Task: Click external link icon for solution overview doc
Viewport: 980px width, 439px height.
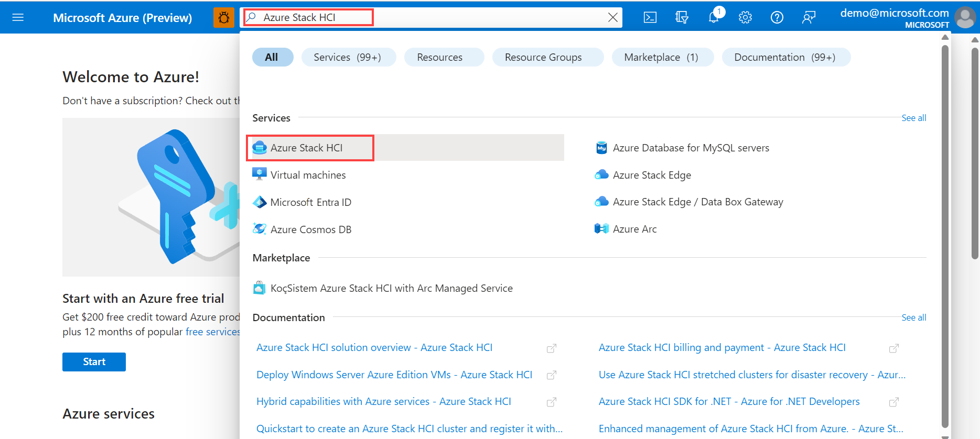Action: (x=552, y=348)
